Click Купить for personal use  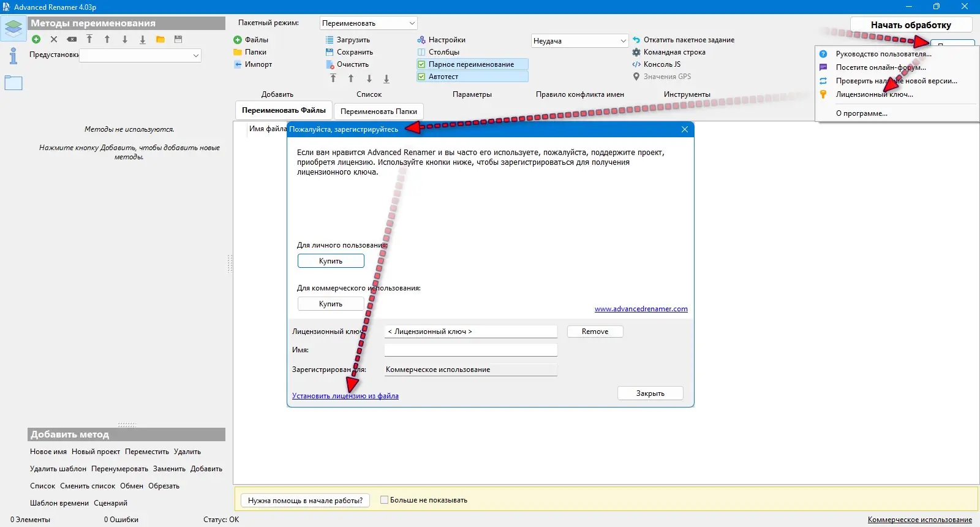coord(331,261)
